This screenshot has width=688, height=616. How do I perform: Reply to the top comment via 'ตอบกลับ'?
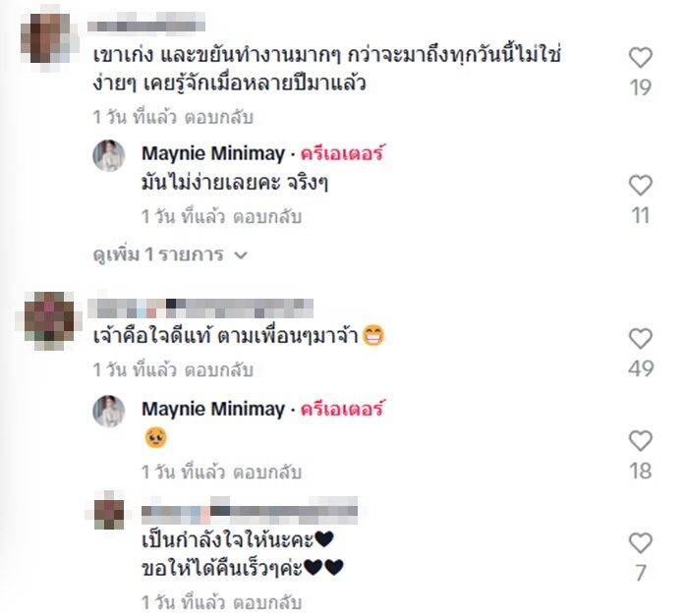pyautogui.click(x=218, y=118)
